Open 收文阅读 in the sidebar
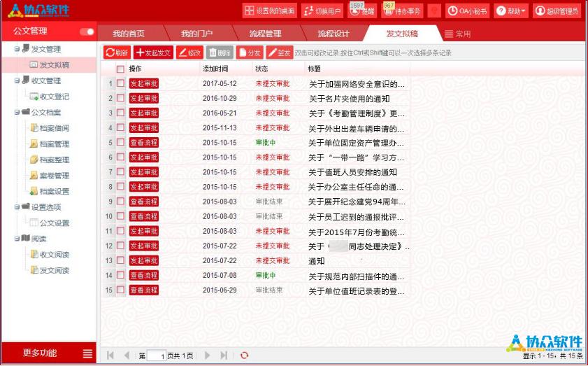The height and width of the screenshot is (366, 588). tap(55, 255)
